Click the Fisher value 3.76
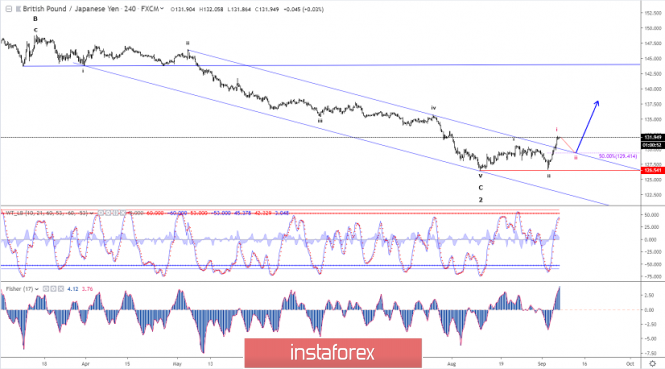Screen dimensions: 665x369 pos(87,289)
